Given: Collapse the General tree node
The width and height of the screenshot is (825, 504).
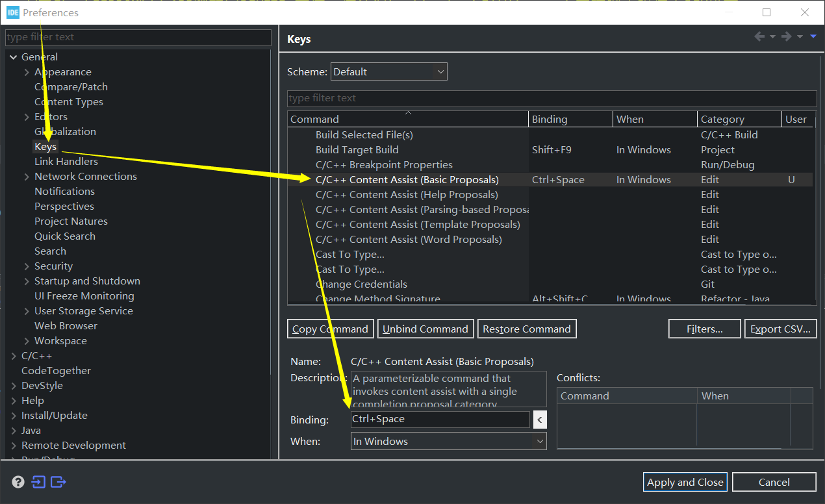Looking at the screenshot, I should click(x=14, y=57).
